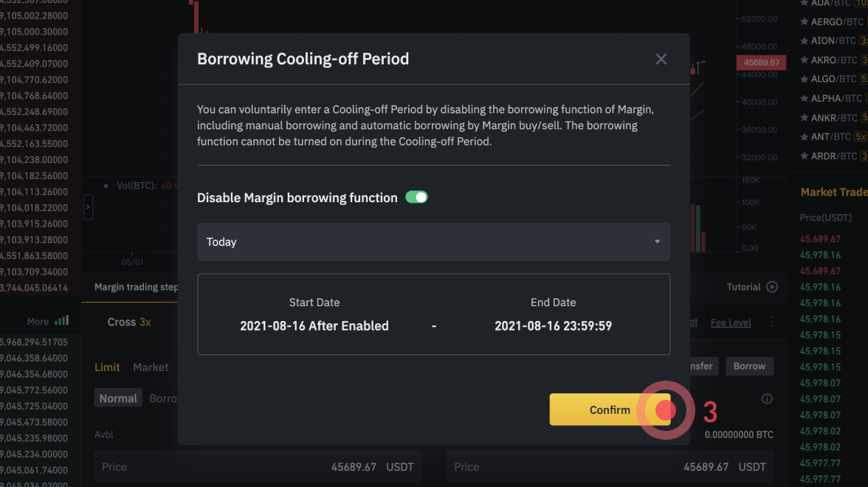
Task: Favorite the AERGO/BTC pair star
Action: [x=805, y=22]
